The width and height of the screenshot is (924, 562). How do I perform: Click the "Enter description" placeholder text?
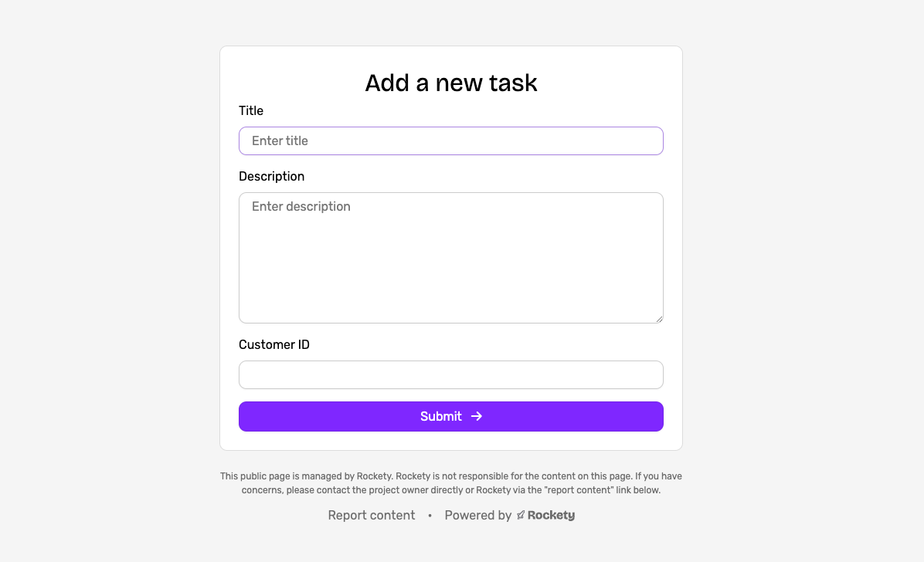point(301,207)
